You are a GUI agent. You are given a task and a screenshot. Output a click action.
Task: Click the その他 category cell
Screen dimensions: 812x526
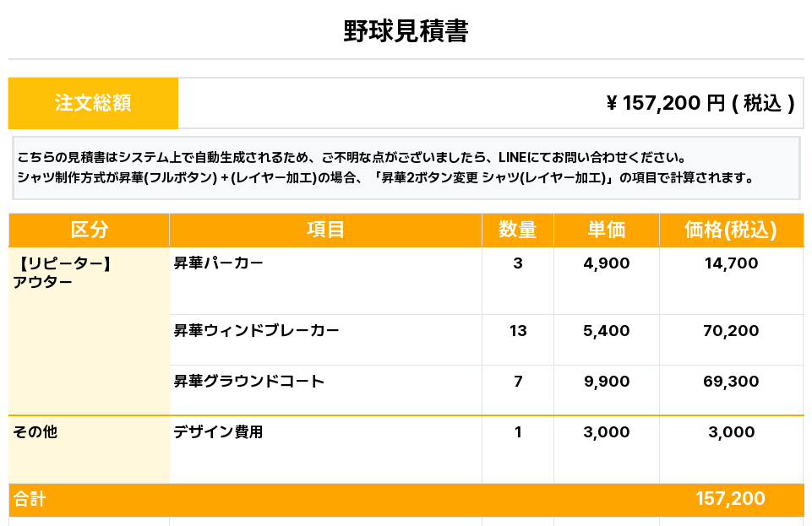tap(35, 432)
